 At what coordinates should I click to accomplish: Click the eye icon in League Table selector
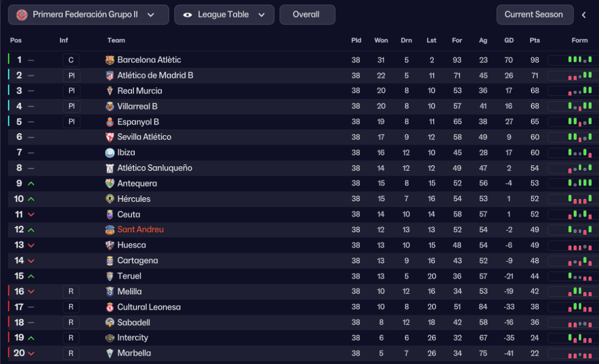(187, 15)
